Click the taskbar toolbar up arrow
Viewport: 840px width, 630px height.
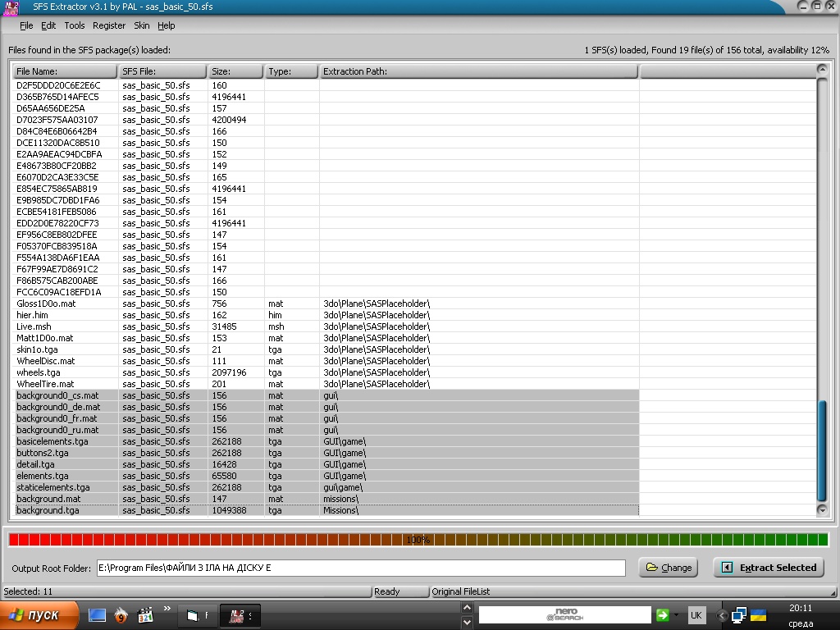[467, 608]
